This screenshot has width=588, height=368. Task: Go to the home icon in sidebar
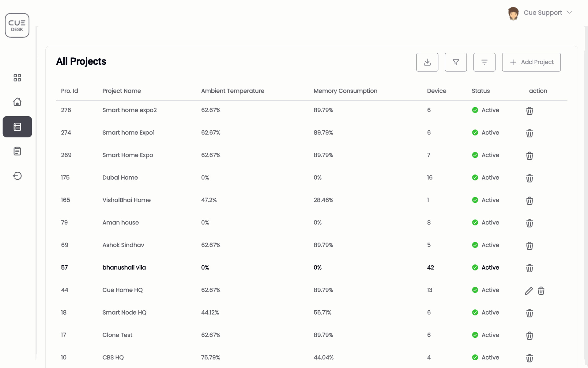pyautogui.click(x=17, y=102)
